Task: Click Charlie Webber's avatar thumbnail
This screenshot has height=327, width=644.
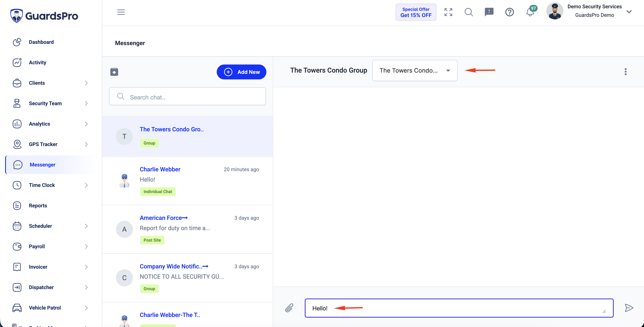Action: click(124, 181)
